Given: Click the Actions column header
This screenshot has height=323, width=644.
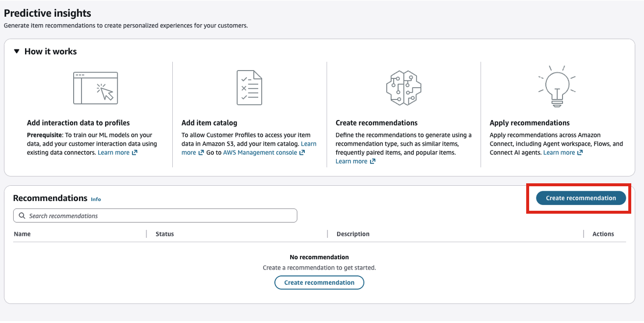Looking at the screenshot, I should 603,234.
